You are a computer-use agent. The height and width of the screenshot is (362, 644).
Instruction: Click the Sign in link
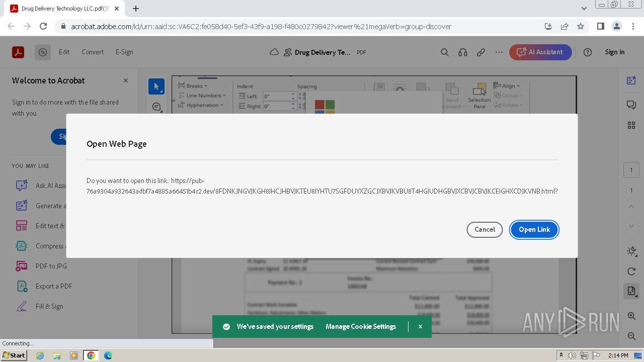pos(614,52)
